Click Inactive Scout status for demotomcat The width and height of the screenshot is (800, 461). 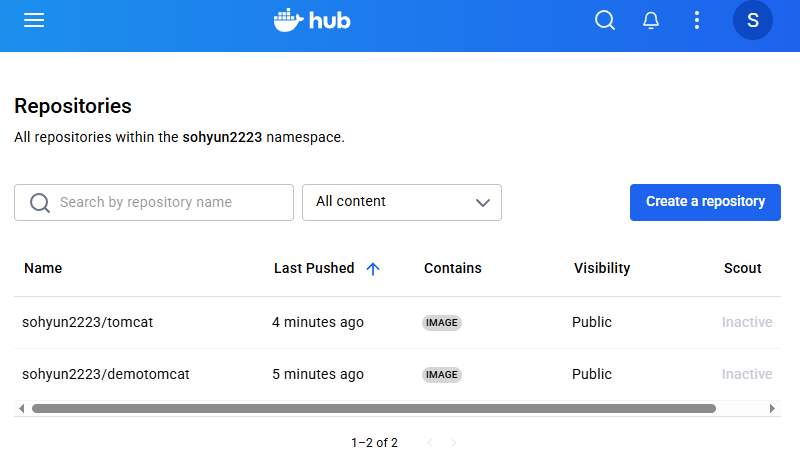[x=747, y=374]
